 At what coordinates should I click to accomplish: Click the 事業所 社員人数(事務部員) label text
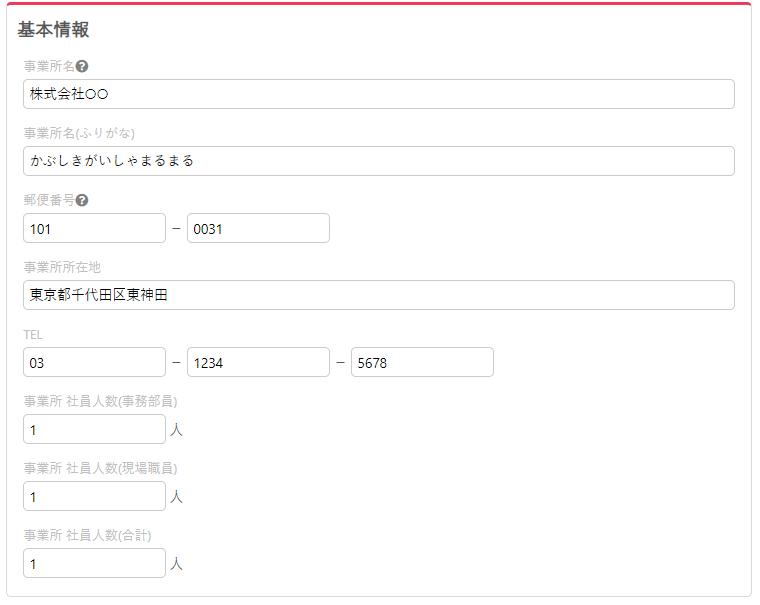(100, 401)
